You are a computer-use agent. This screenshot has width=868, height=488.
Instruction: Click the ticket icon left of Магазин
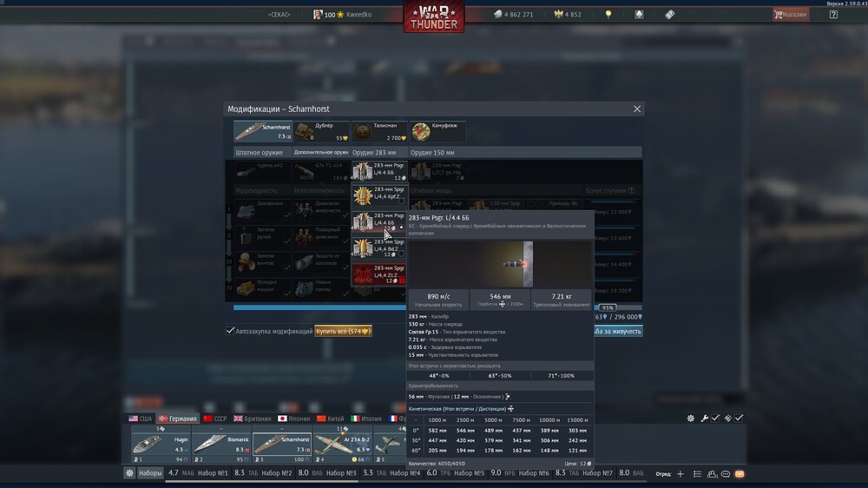click(670, 15)
